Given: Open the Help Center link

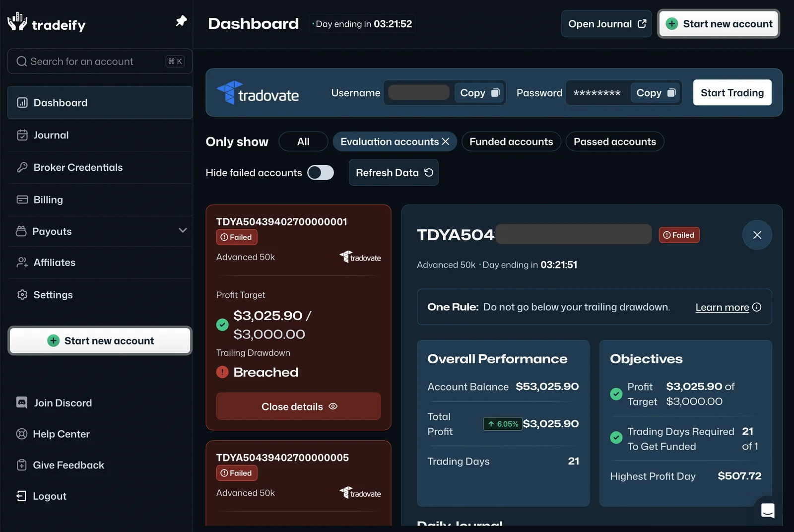Looking at the screenshot, I should (61, 434).
